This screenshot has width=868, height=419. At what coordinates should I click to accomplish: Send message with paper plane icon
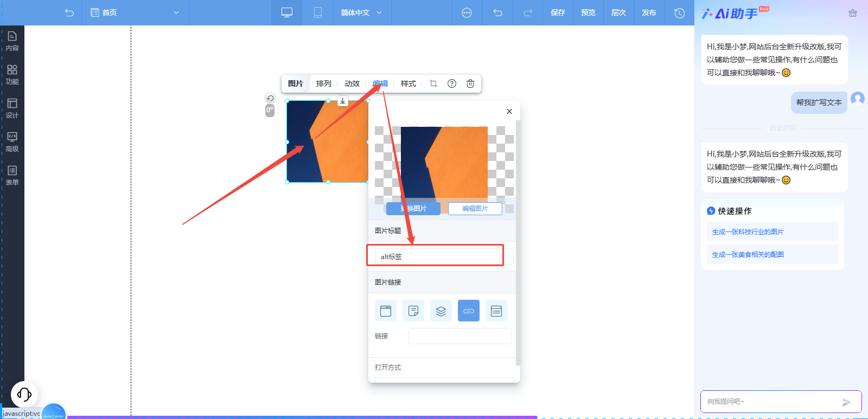[846, 402]
